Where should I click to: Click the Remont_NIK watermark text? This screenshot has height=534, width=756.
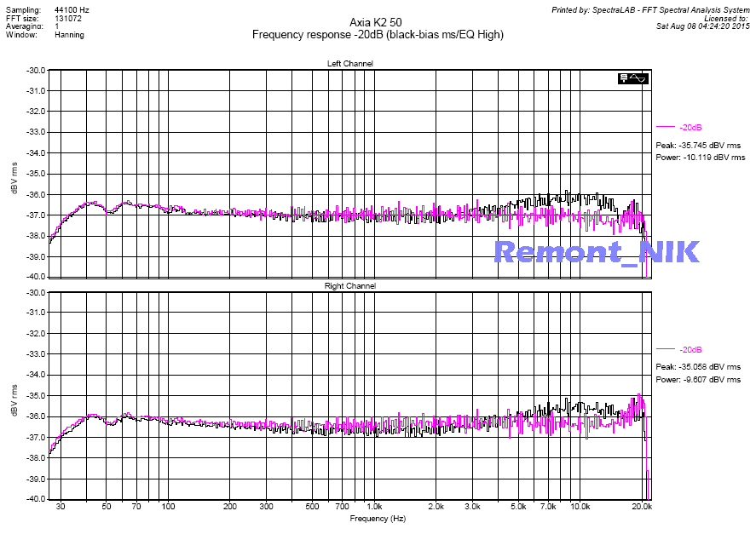point(597,251)
